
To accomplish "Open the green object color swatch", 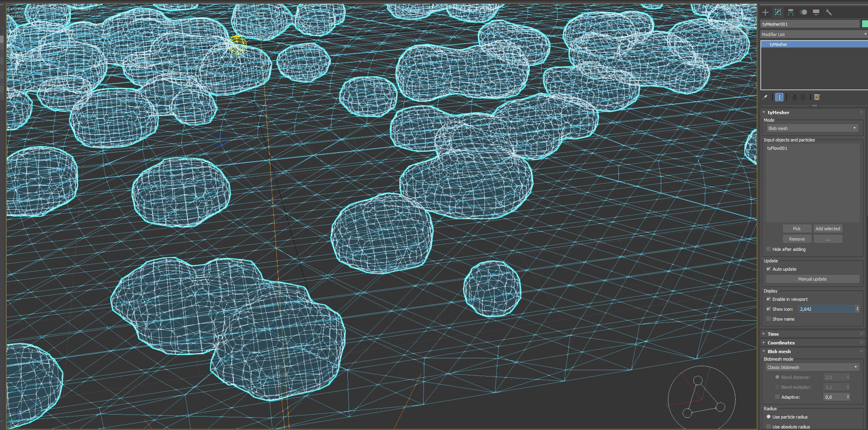I will coord(864,24).
